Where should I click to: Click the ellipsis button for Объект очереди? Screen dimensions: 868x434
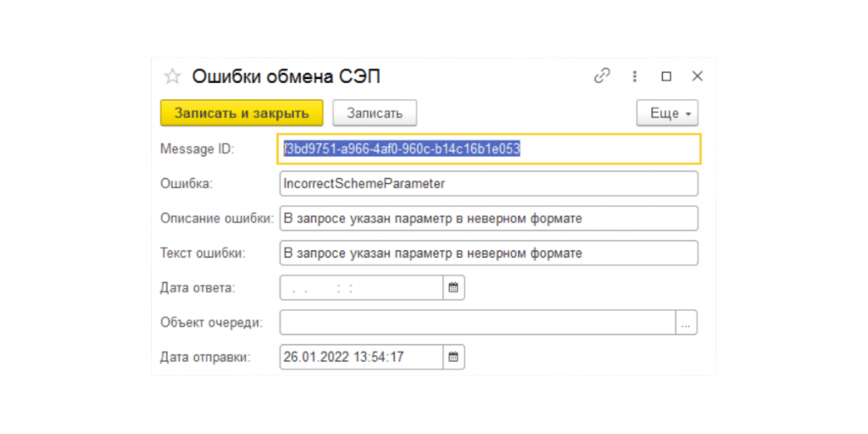pyautogui.click(x=687, y=322)
